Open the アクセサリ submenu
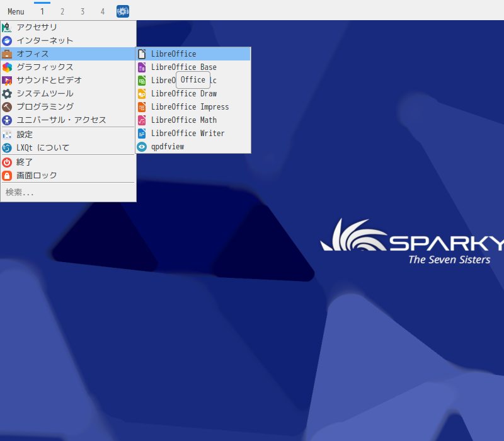The height and width of the screenshot is (441, 504). tap(68, 27)
